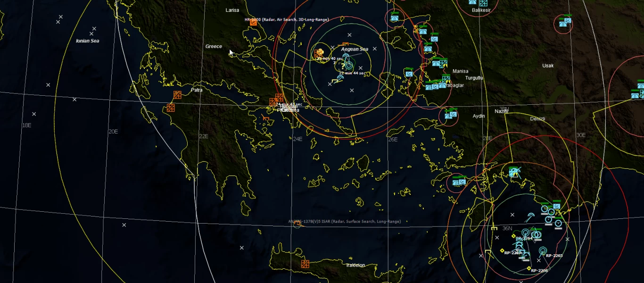This screenshot has width=644, height=283.
Task: Select the blue unit icon near Aydin
Action: point(451,114)
